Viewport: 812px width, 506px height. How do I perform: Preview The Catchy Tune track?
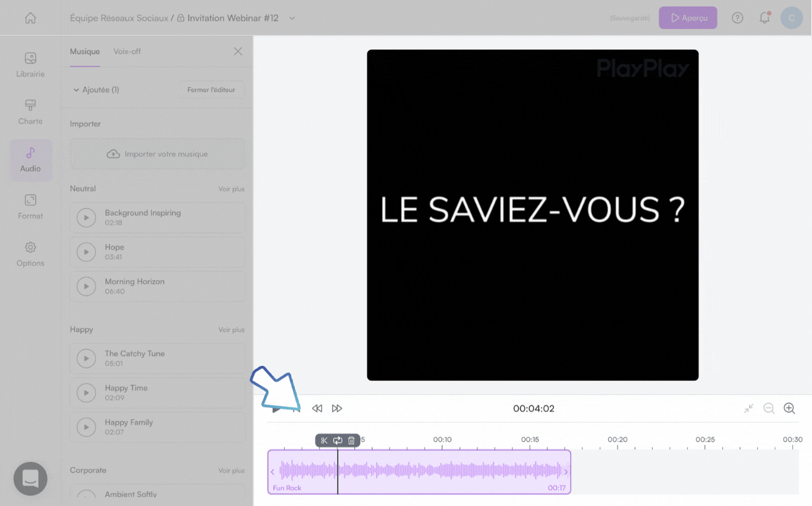point(86,359)
